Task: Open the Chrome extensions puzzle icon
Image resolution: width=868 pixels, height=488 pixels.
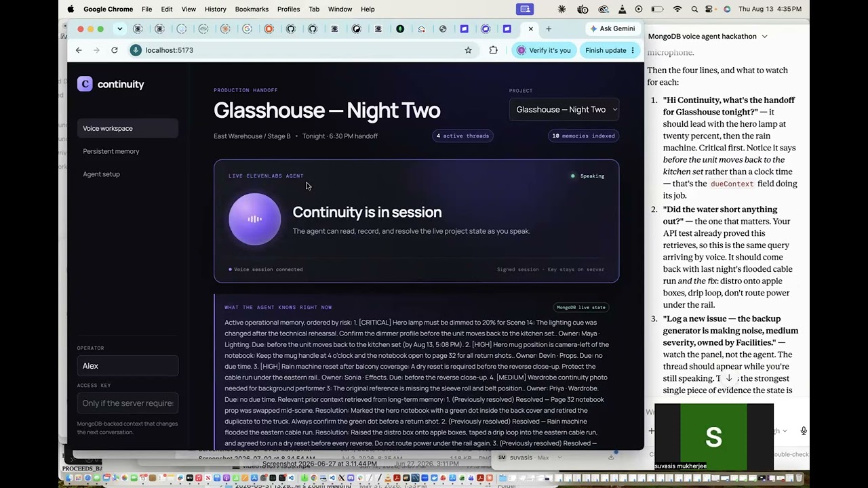Action: click(x=493, y=50)
